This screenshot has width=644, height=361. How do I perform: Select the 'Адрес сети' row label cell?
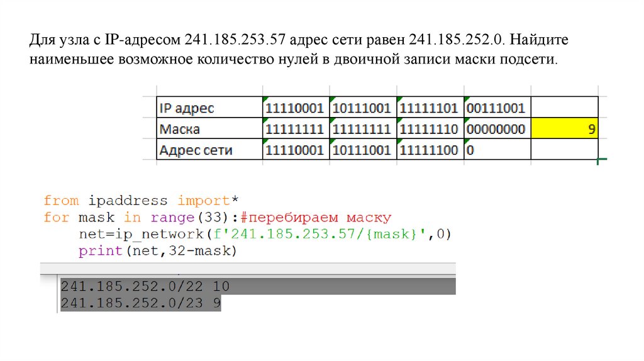(x=209, y=150)
